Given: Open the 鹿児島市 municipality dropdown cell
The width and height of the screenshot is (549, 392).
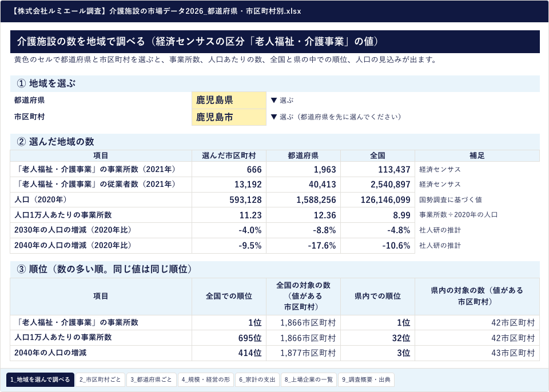Looking at the screenshot, I should point(229,117).
